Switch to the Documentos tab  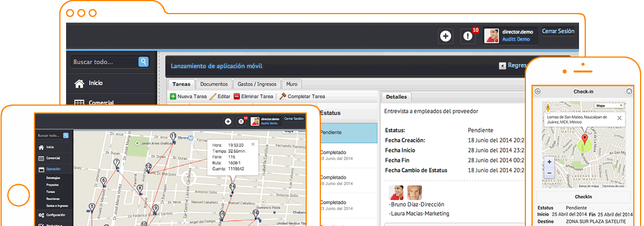(214, 84)
